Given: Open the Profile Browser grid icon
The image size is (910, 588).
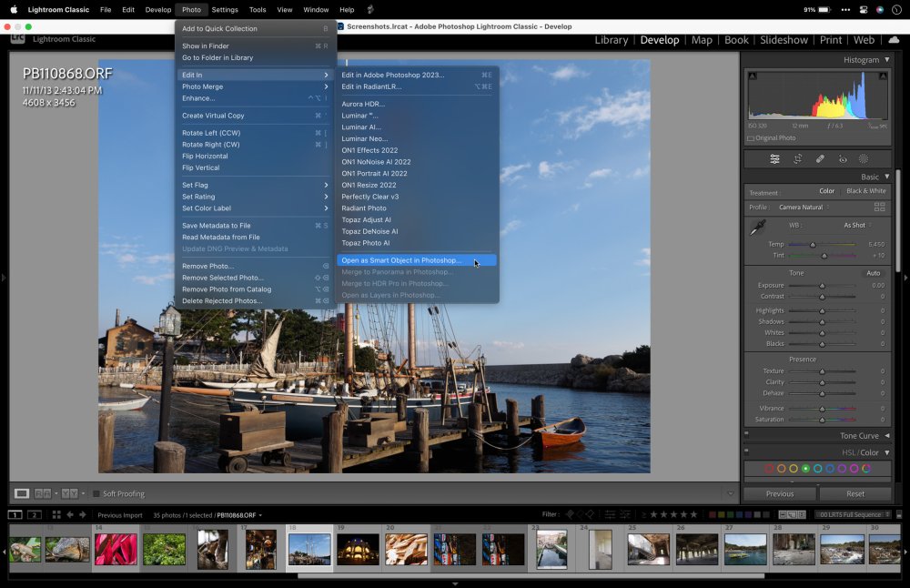Looking at the screenshot, I should 878,208.
